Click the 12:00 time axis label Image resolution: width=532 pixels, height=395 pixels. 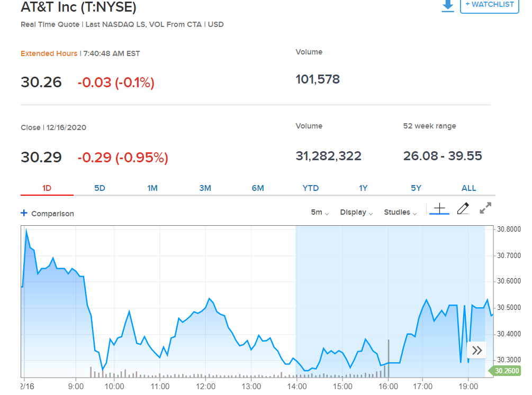pyautogui.click(x=205, y=387)
